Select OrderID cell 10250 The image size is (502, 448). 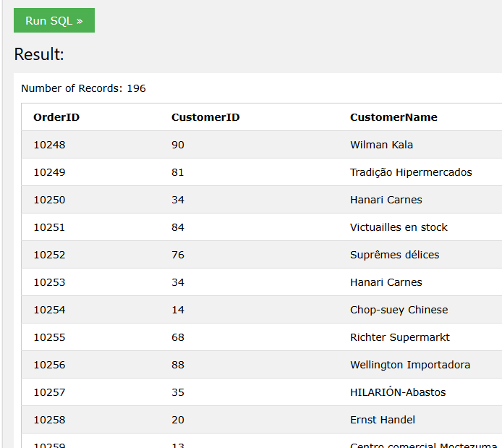pyautogui.click(x=49, y=200)
